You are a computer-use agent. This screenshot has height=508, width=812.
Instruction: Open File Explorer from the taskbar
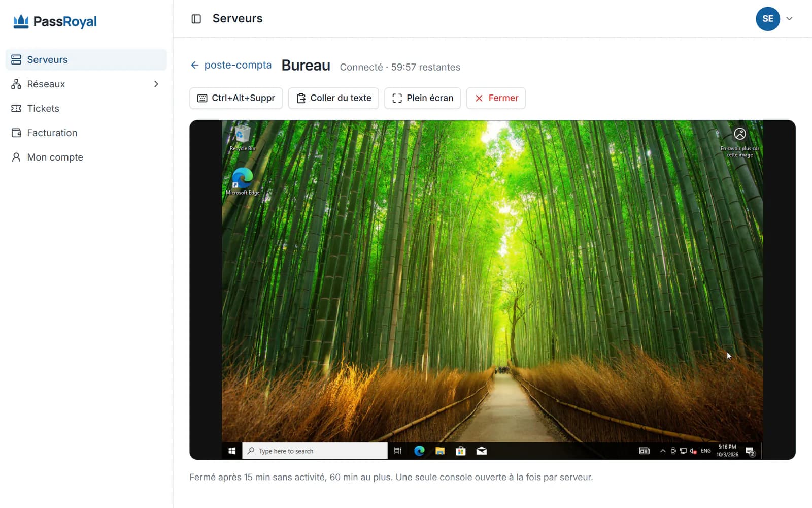[440, 451]
